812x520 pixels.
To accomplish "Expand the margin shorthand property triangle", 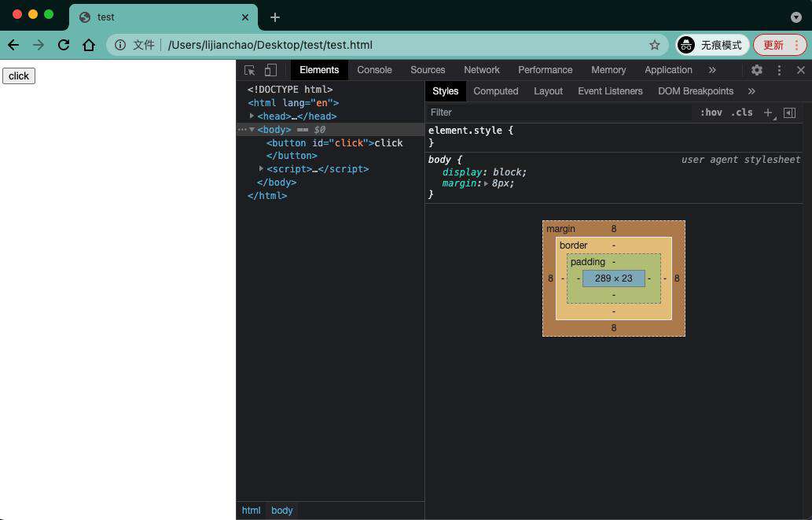I will tap(487, 183).
